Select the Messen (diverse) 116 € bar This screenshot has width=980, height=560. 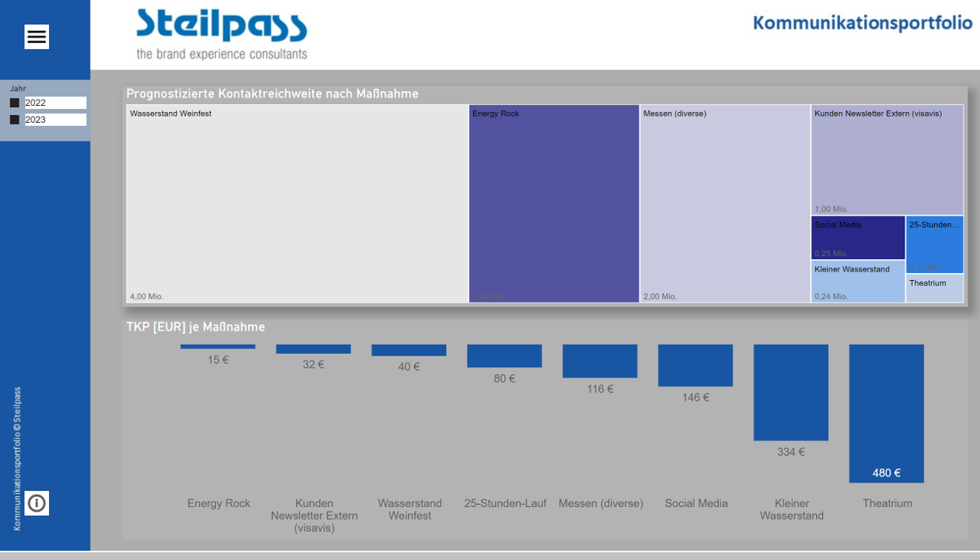tap(599, 361)
